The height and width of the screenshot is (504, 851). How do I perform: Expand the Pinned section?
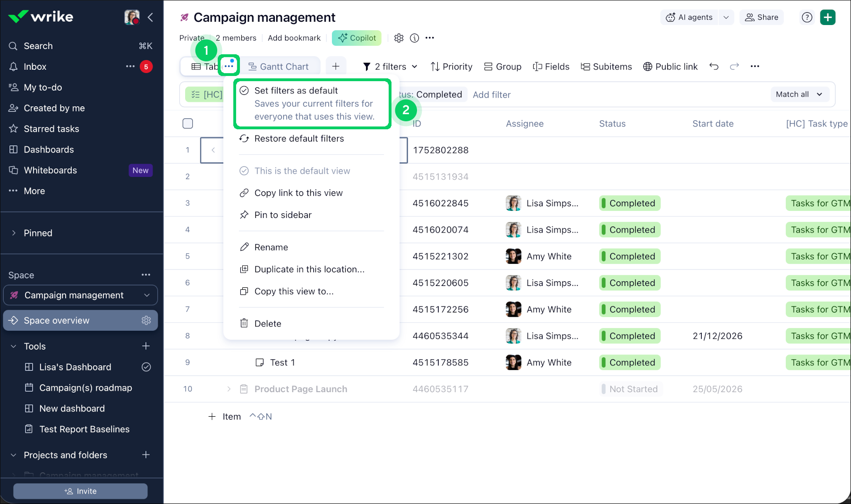14,233
